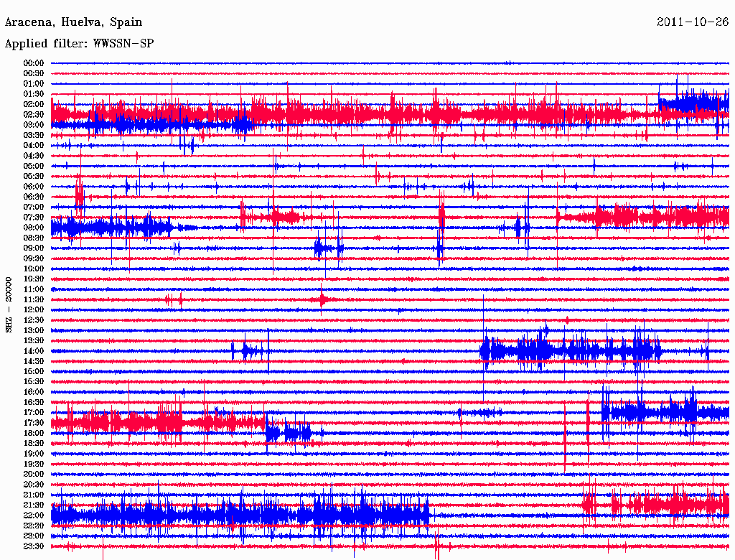This screenshot has width=735, height=560.
Task: Click the 20:00 time label
Action: [33, 474]
